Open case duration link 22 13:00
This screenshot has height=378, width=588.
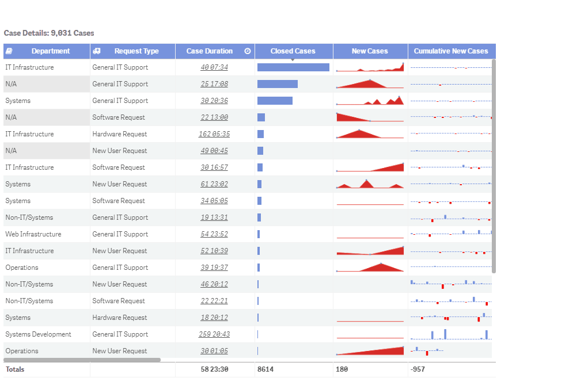coord(214,117)
